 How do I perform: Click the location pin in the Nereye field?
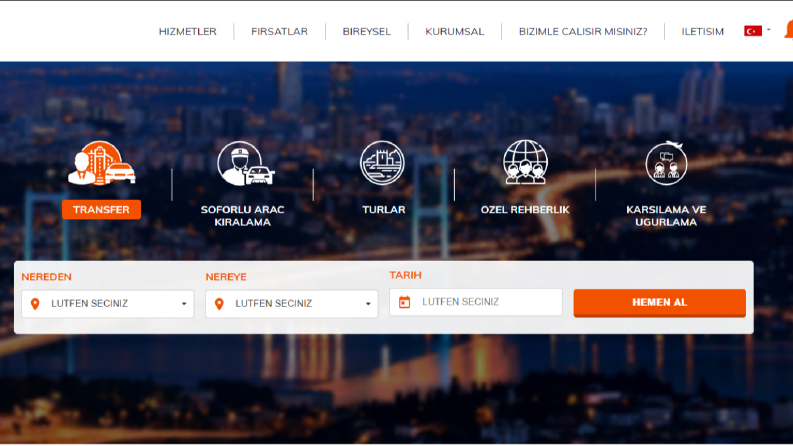point(219,304)
